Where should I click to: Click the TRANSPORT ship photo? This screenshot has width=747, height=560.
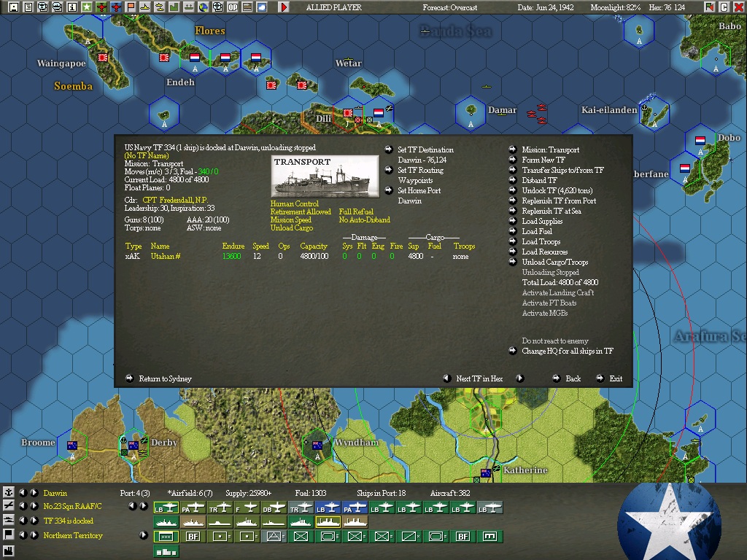[325, 176]
